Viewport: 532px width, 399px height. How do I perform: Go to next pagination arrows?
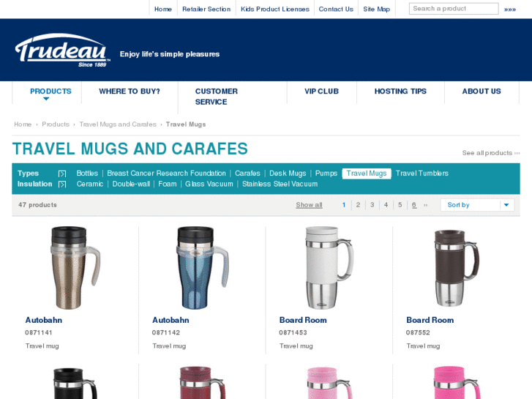point(425,205)
